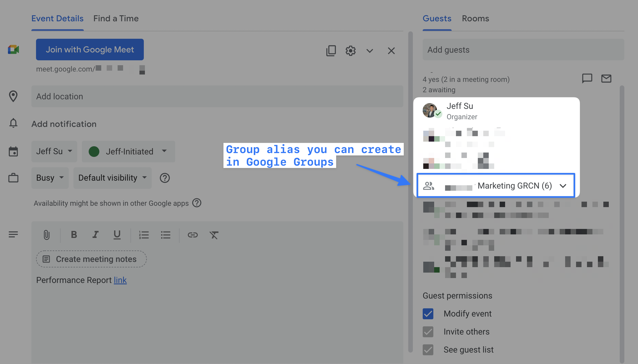Toggle Modify event permission

click(428, 314)
